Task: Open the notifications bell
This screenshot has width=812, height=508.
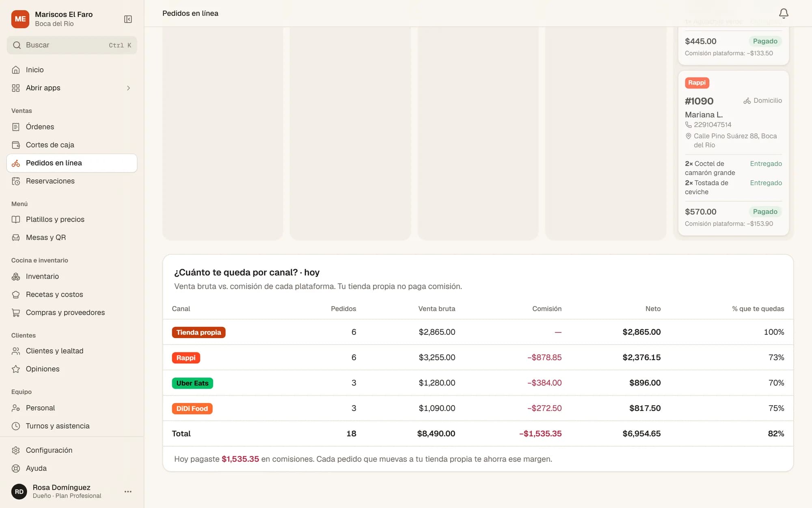Action: pos(784,13)
